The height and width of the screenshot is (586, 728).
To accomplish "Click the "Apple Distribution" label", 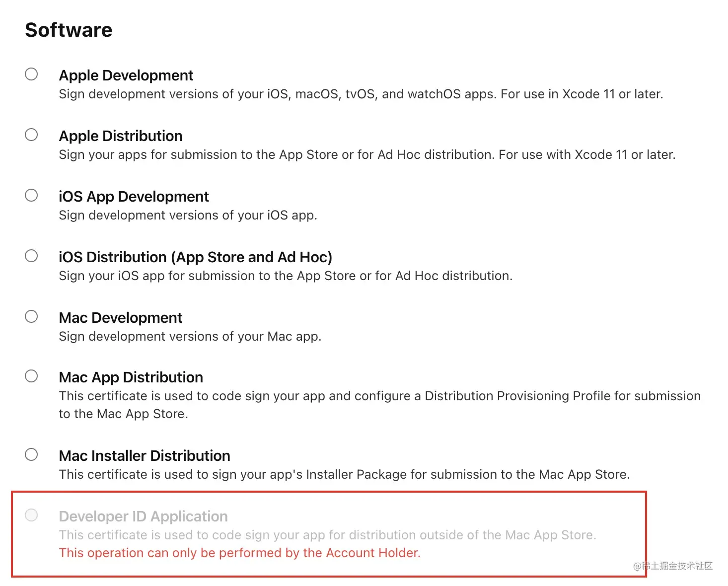I will tap(121, 136).
